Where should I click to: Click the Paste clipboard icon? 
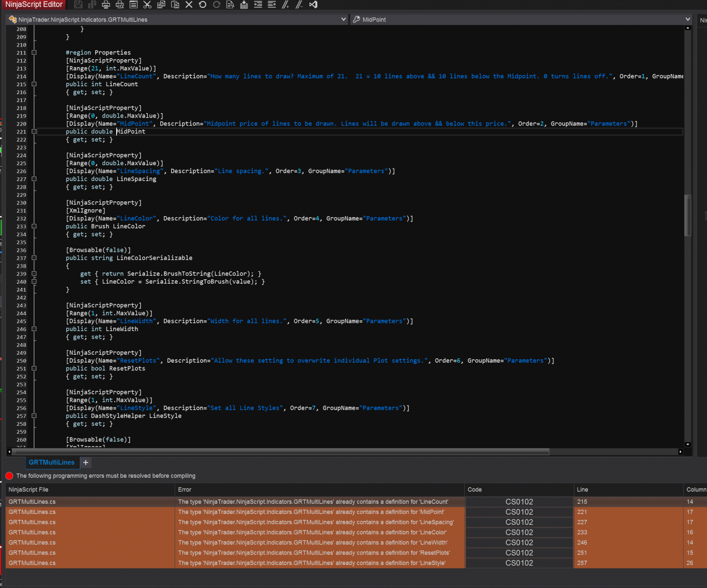coord(175,5)
